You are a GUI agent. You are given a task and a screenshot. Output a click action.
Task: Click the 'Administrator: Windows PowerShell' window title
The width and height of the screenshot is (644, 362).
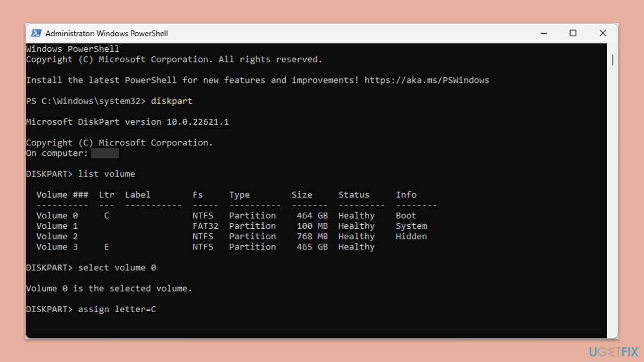(x=107, y=34)
